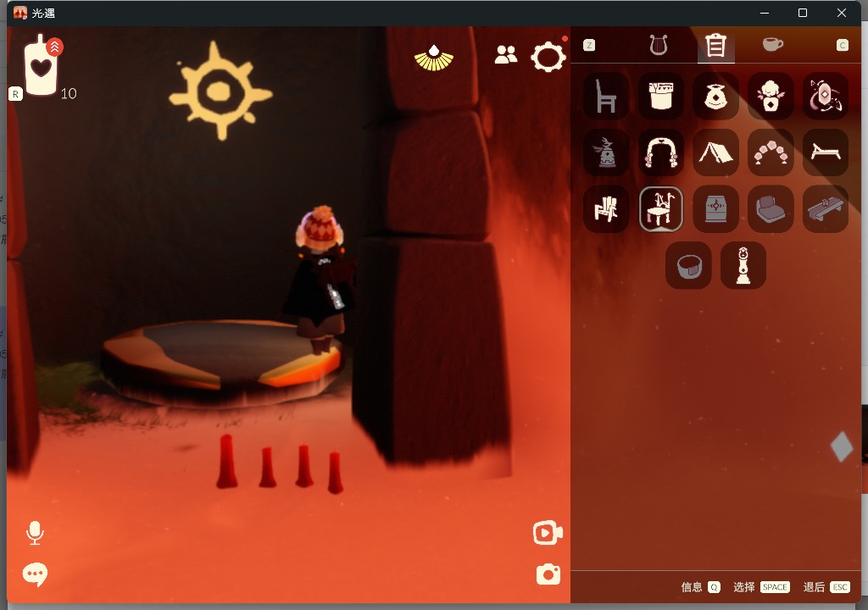Screen dimensions: 868x610
Task: Pick the highlighted table with crane prop
Action: 660,208
